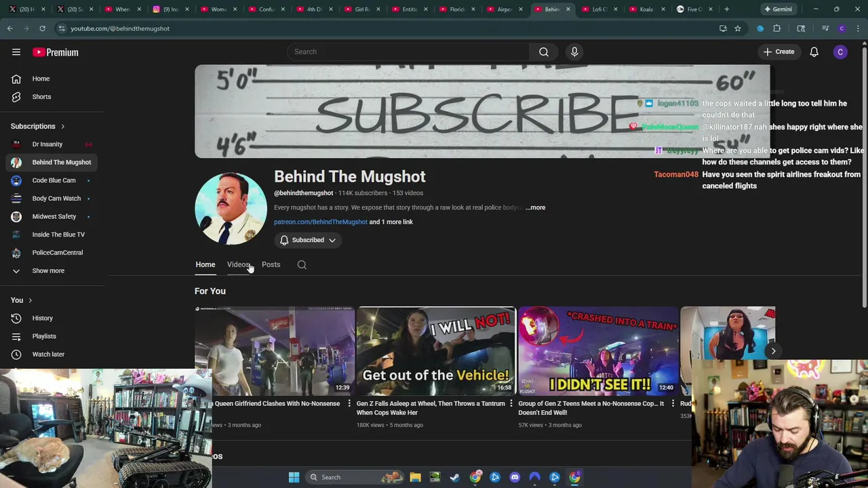Open the notifications bell in the header
The image size is (868, 488).
click(x=814, y=52)
